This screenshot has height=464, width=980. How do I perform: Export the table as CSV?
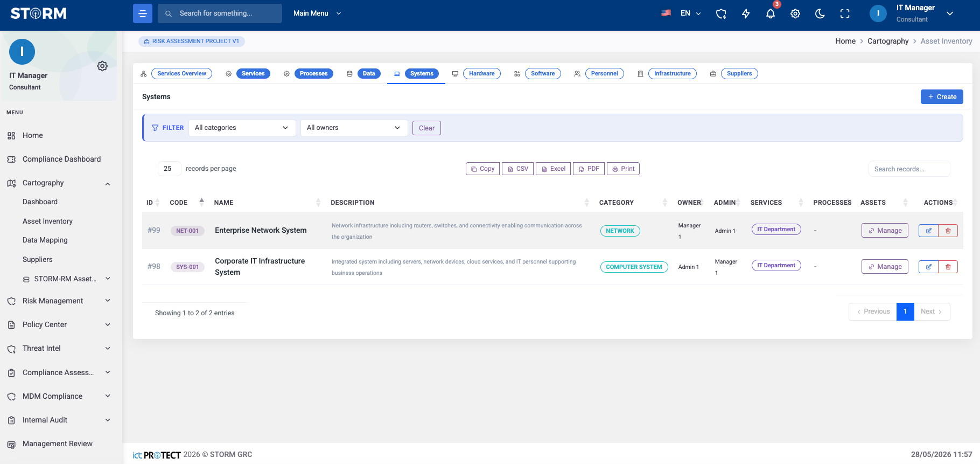517,169
